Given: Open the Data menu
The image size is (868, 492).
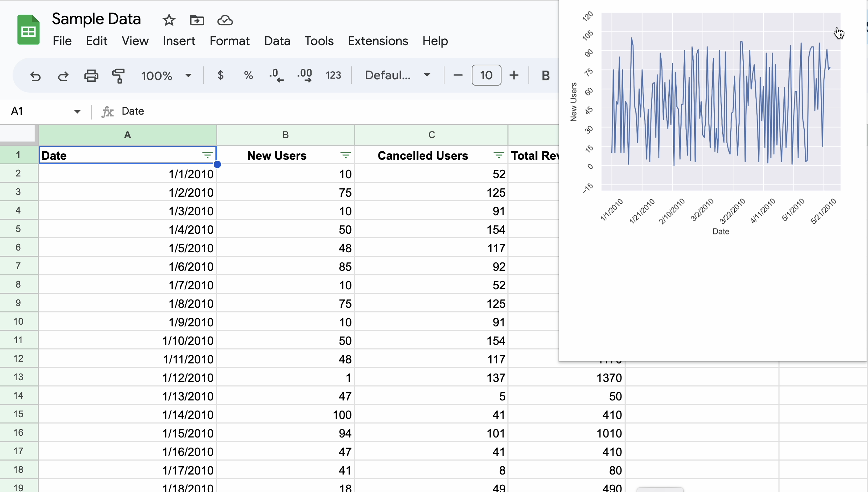Looking at the screenshot, I should tap(277, 41).
